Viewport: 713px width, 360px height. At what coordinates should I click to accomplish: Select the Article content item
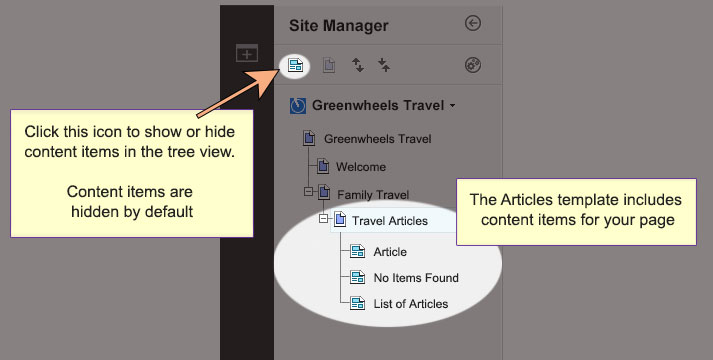(390, 252)
